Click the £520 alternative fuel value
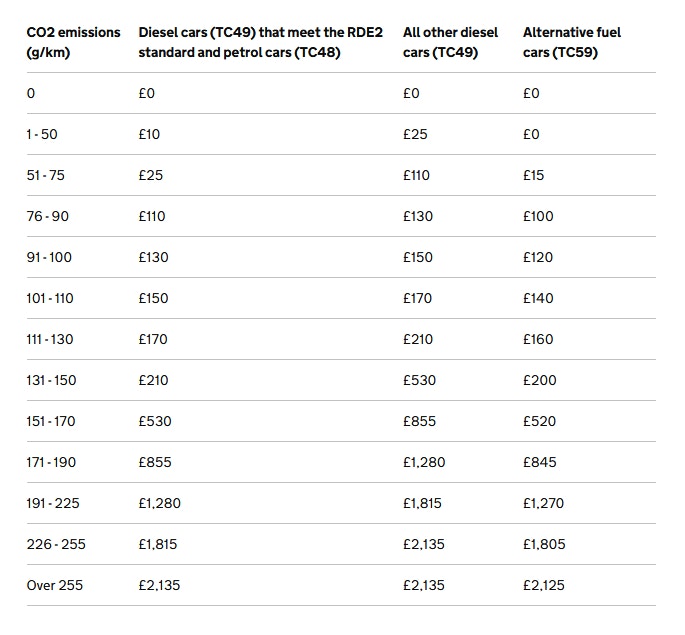This screenshot has width=685, height=635. pos(540,421)
